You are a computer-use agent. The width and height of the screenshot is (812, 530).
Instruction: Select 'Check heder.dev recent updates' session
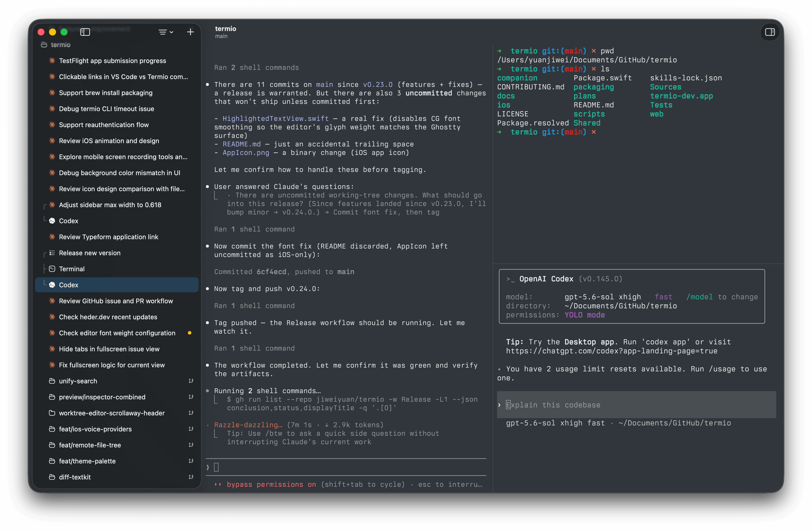click(x=117, y=317)
